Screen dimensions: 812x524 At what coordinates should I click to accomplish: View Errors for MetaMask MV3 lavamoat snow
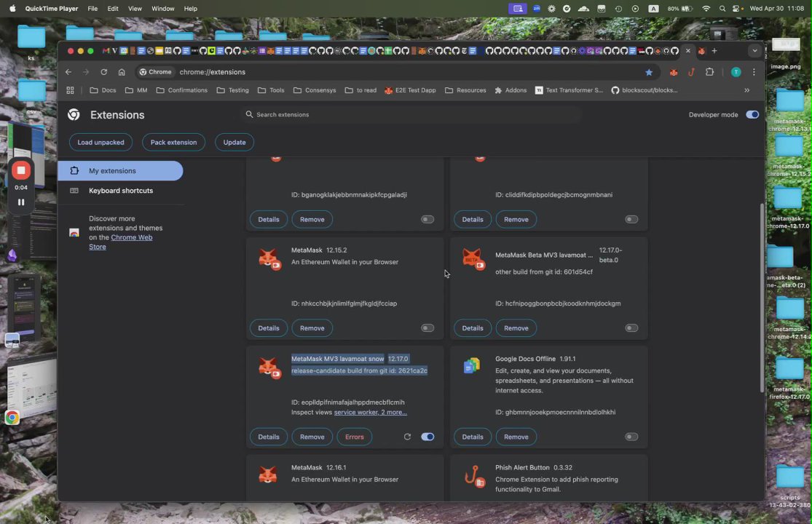[x=354, y=437]
